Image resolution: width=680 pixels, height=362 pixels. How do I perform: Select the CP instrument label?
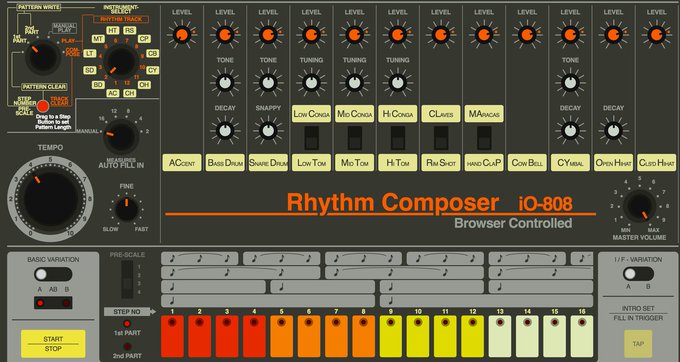144,39
